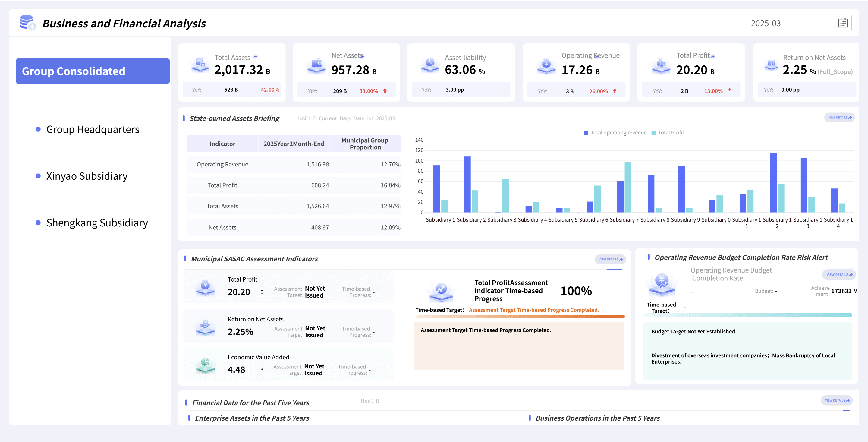This screenshot has width=868, height=442.
Task: Open the calendar date picker icon
Action: (x=843, y=23)
